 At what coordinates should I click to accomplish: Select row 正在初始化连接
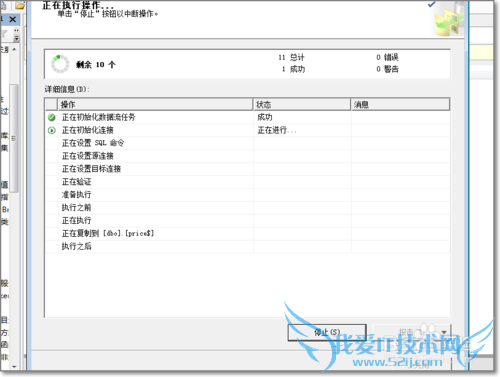tap(247, 130)
